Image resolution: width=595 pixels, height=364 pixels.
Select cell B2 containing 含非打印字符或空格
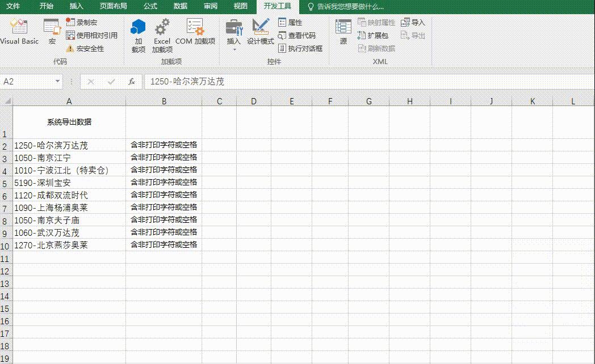coord(164,145)
